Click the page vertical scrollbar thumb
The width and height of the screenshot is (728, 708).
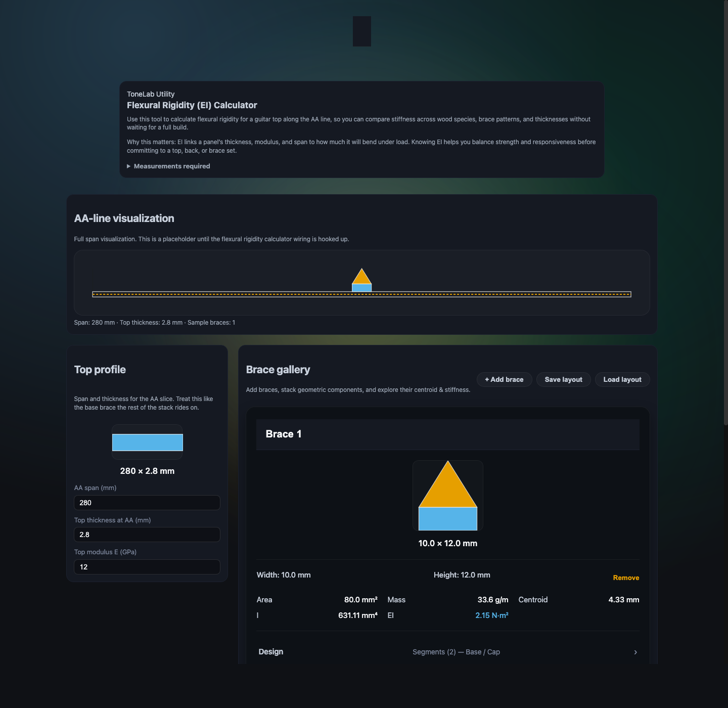[x=726, y=212]
